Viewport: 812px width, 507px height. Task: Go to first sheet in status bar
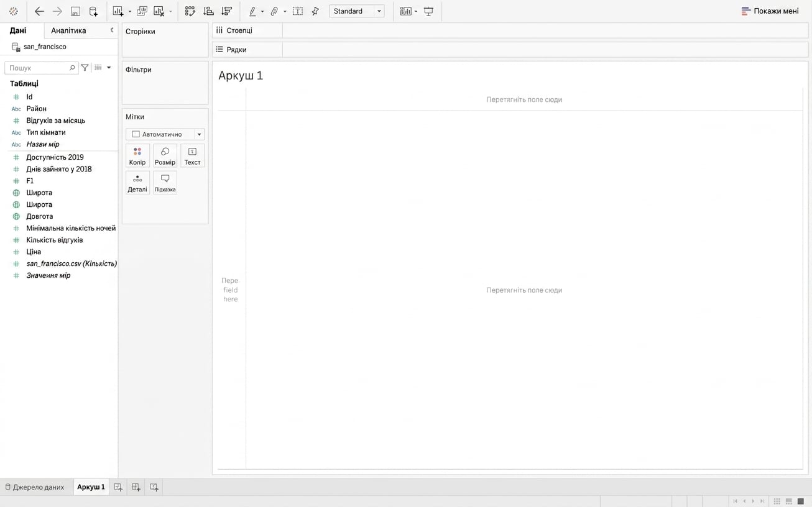pos(736,501)
